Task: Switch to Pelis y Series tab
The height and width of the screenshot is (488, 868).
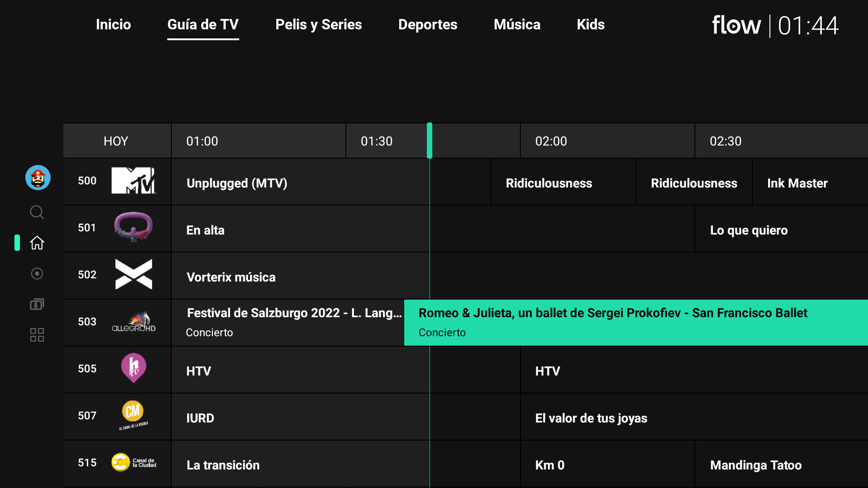Action: [x=318, y=24]
